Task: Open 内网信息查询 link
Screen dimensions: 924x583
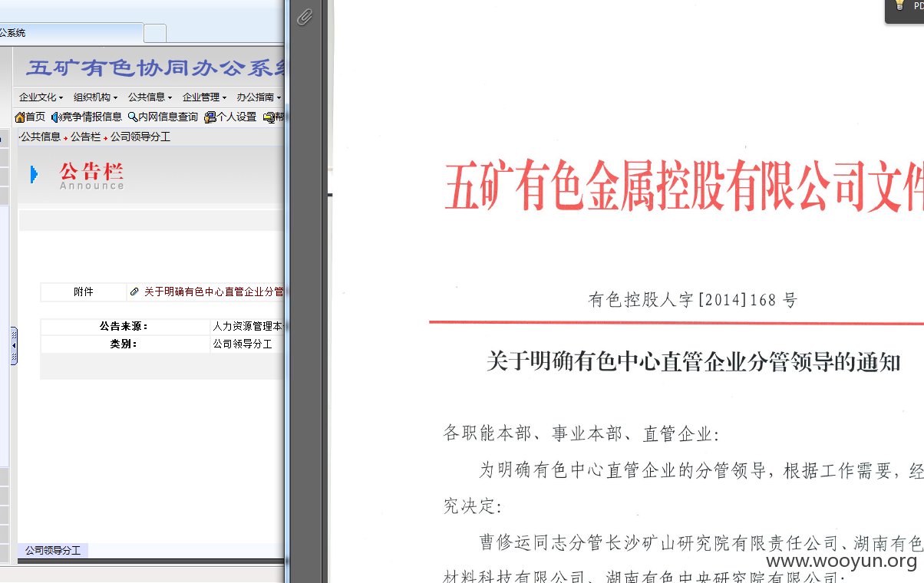Action: (168, 117)
